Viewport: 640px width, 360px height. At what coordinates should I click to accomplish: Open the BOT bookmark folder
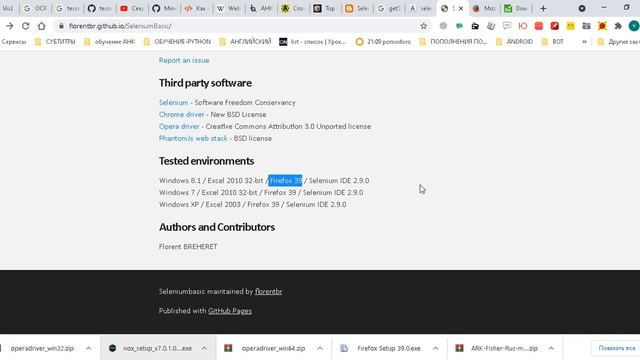pyautogui.click(x=553, y=42)
